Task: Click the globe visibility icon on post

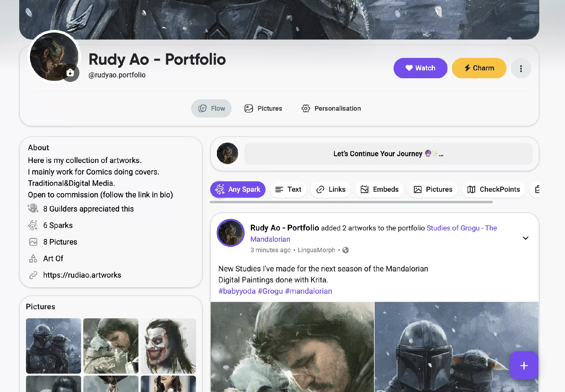Action: point(345,250)
